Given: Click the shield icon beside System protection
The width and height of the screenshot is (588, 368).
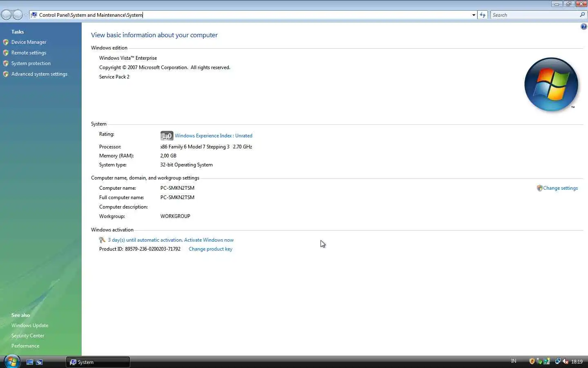Looking at the screenshot, I should tap(6, 63).
